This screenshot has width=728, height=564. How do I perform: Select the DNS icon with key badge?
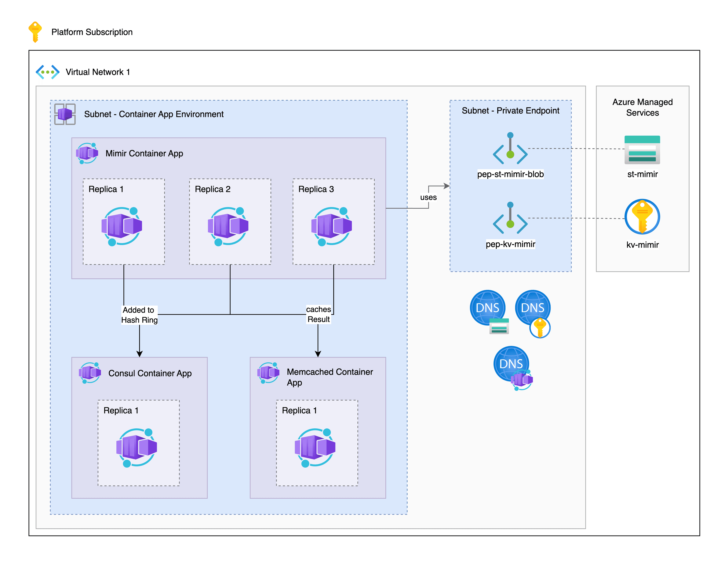[533, 313]
